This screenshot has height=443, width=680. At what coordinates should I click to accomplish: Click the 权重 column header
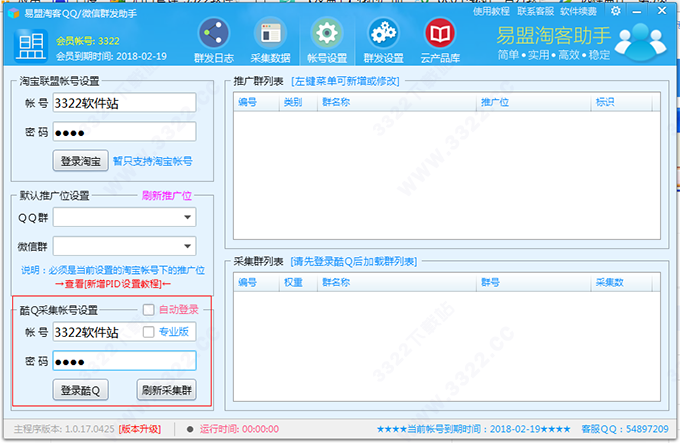click(298, 283)
